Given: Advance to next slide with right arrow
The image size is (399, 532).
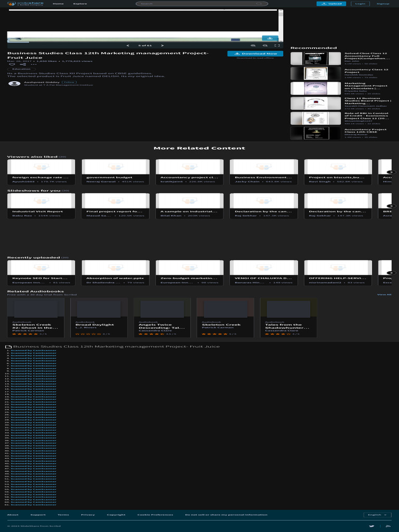Looking at the screenshot, I should pyautogui.click(x=162, y=46).
